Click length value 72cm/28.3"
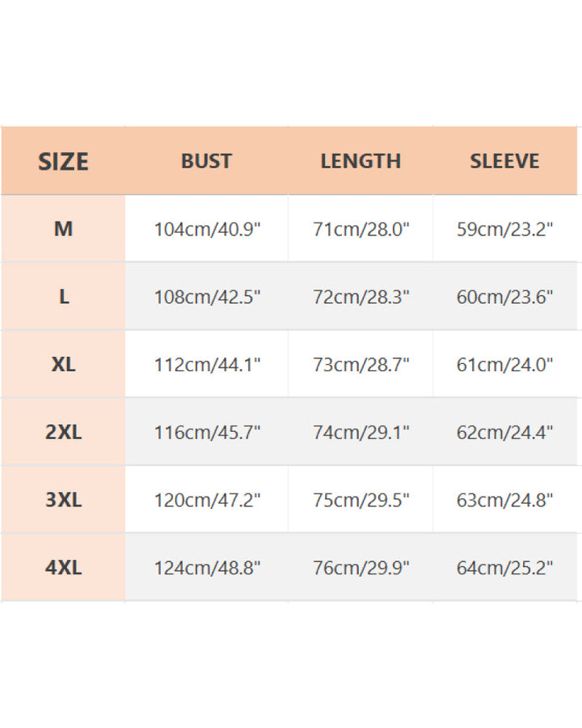The width and height of the screenshot is (582, 728). click(x=361, y=298)
